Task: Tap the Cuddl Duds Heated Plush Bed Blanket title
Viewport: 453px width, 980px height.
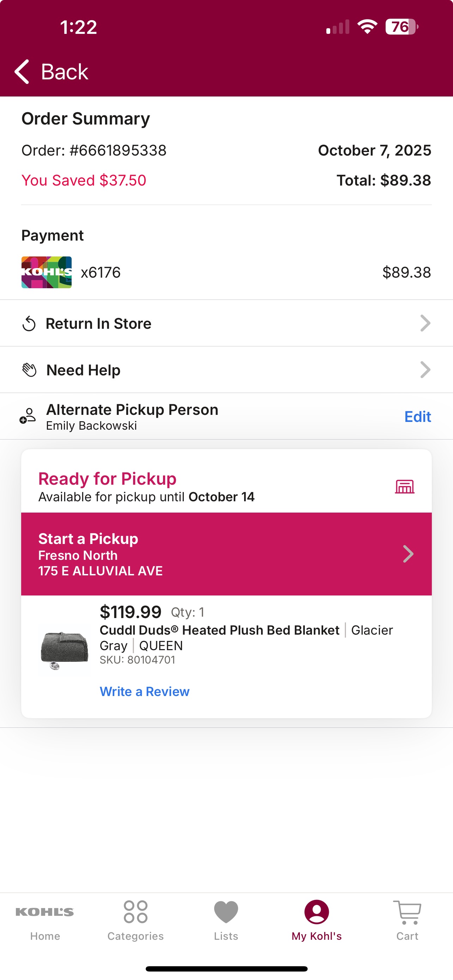Action: 219,630
